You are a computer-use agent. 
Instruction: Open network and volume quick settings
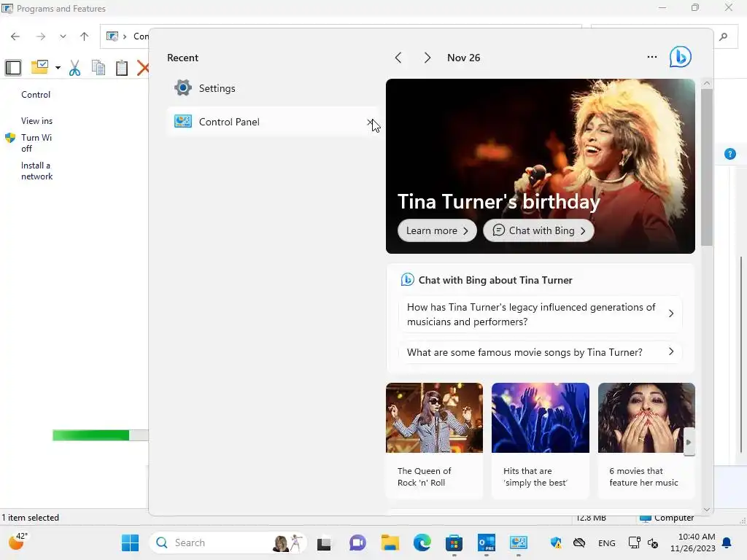click(x=643, y=542)
